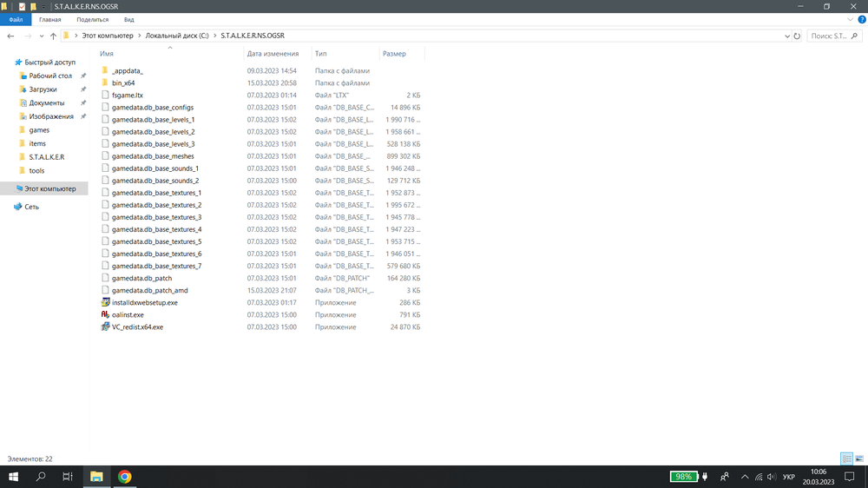Go back using the Back arrow
Viewport: 868px width, 488px height.
tap(10, 36)
